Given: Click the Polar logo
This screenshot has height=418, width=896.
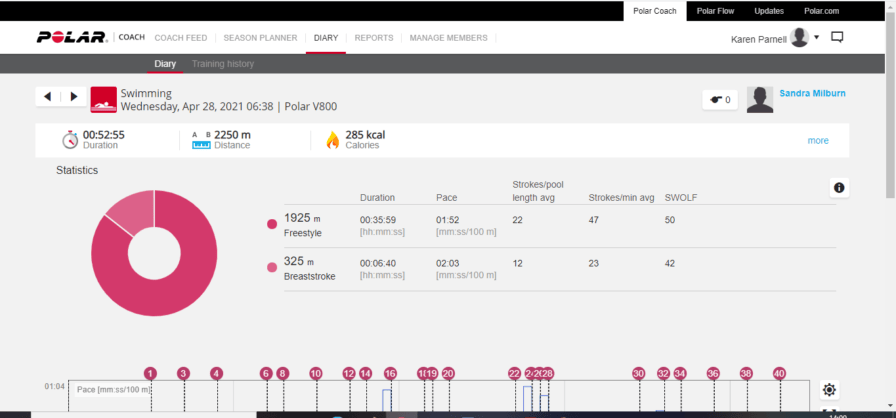Looking at the screenshot, I should 72,38.
